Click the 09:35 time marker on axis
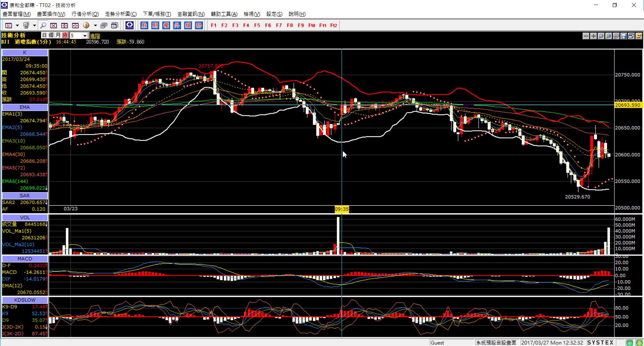The image size is (644, 346). 341,209
